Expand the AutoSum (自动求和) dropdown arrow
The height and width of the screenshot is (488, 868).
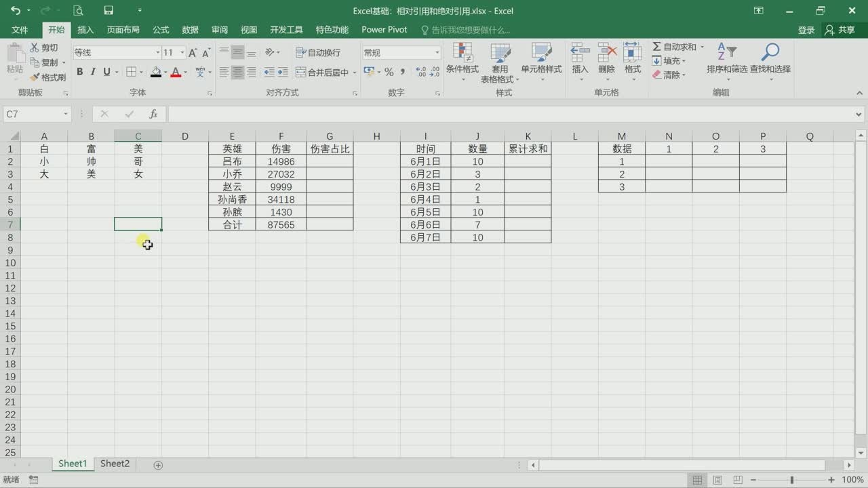tap(702, 47)
